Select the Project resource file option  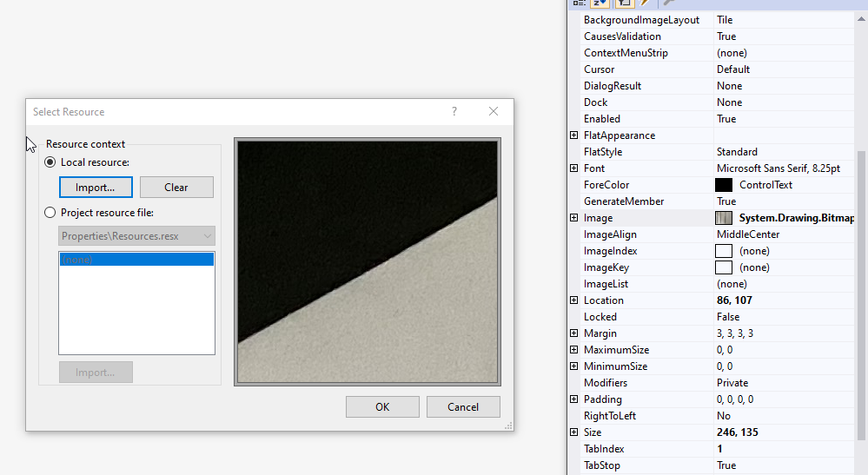tap(50, 213)
